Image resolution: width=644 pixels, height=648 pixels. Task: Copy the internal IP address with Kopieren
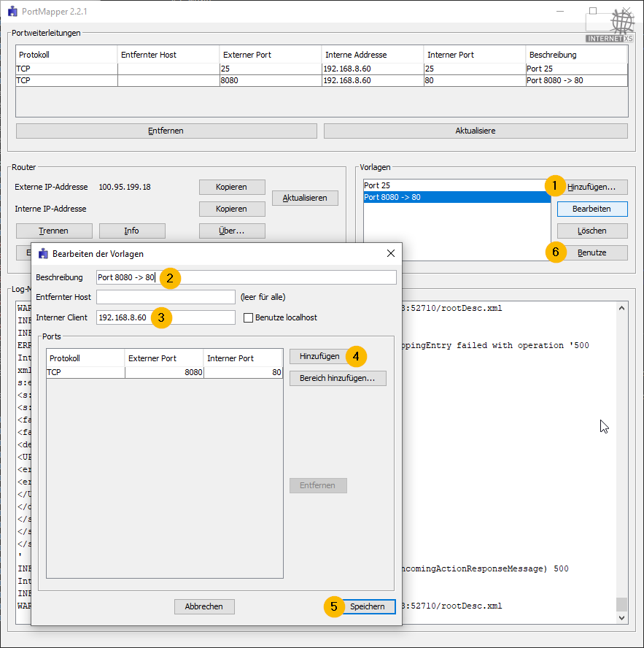232,209
